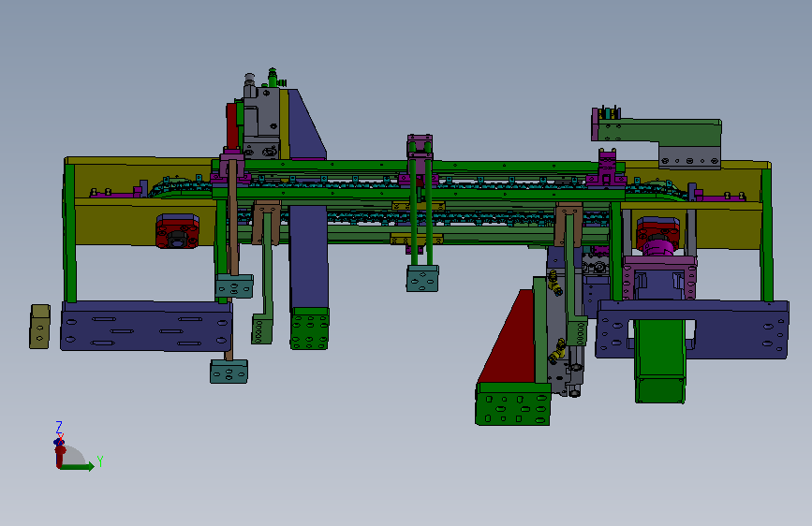Select magenta clamp atop center green rods

(420, 147)
